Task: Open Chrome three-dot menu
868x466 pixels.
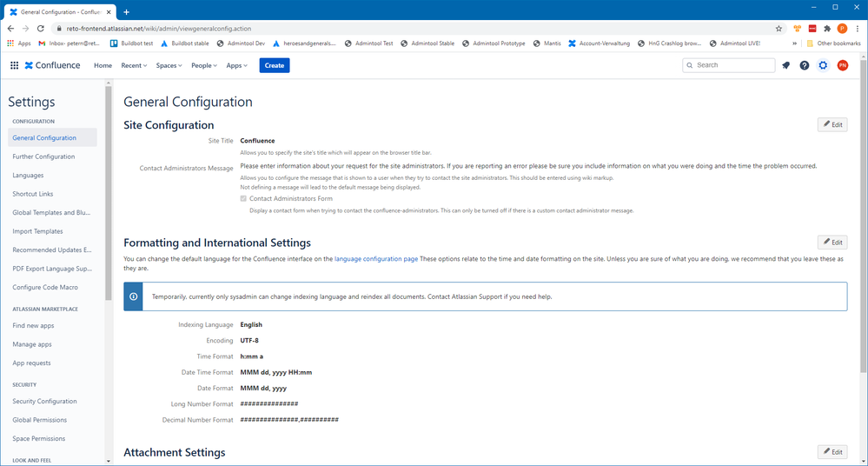Action: tap(858, 29)
